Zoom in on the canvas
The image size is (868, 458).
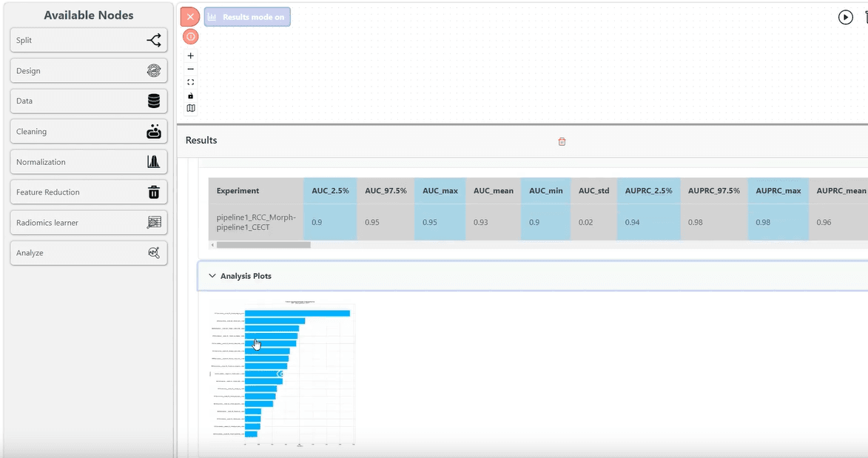191,56
